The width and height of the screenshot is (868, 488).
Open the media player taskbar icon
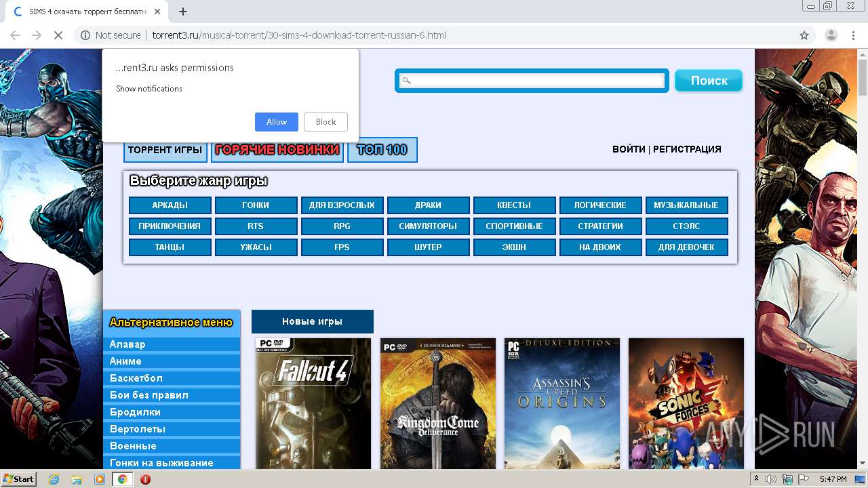(x=100, y=479)
